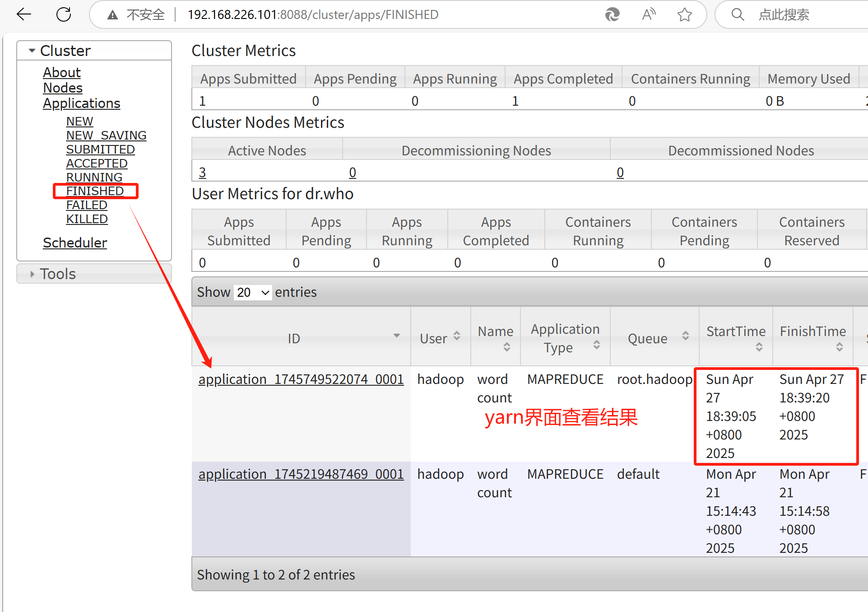The width and height of the screenshot is (868, 612).
Task: Toggle sort on Queue column arrows
Action: pos(685,336)
